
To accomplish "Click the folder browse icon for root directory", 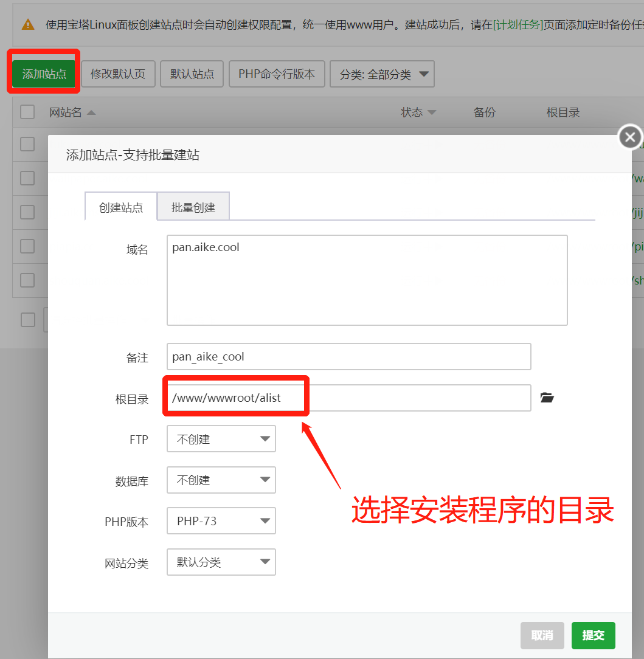I will (547, 398).
